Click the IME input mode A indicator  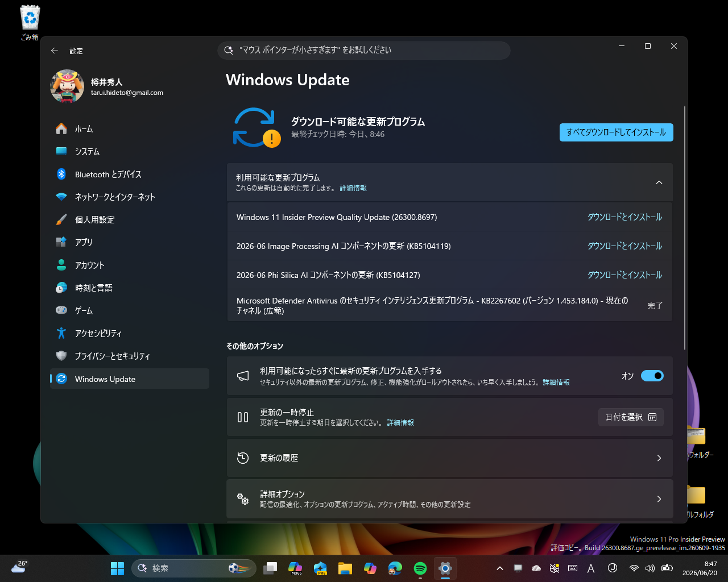pos(591,568)
